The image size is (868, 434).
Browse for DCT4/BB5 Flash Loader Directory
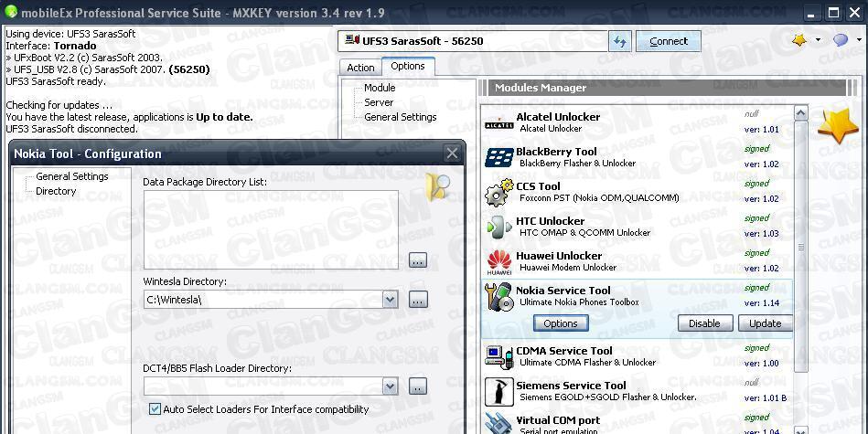(418, 386)
